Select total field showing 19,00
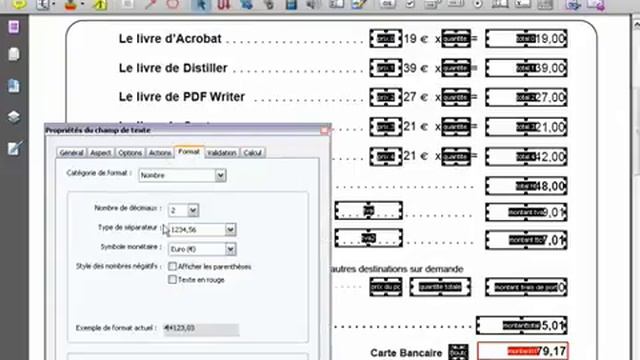This screenshot has height=360, width=640. coord(526,39)
